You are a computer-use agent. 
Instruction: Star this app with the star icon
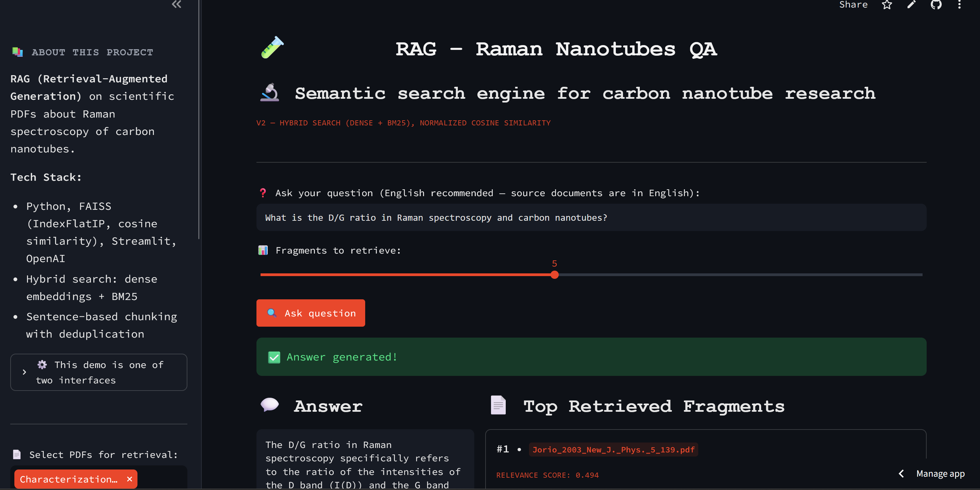[x=887, y=4]
